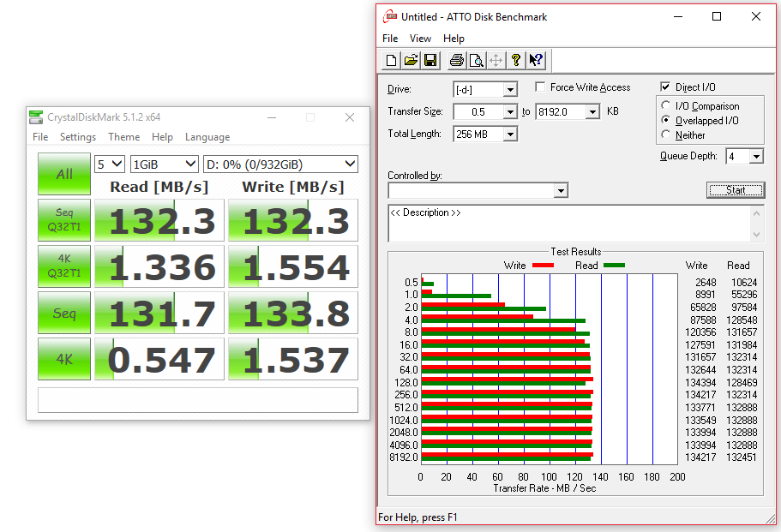Open the Transfer Size start 0.5 dropdown
The height and width of the screenshot is (532, 781).
(x=509, y=112)
